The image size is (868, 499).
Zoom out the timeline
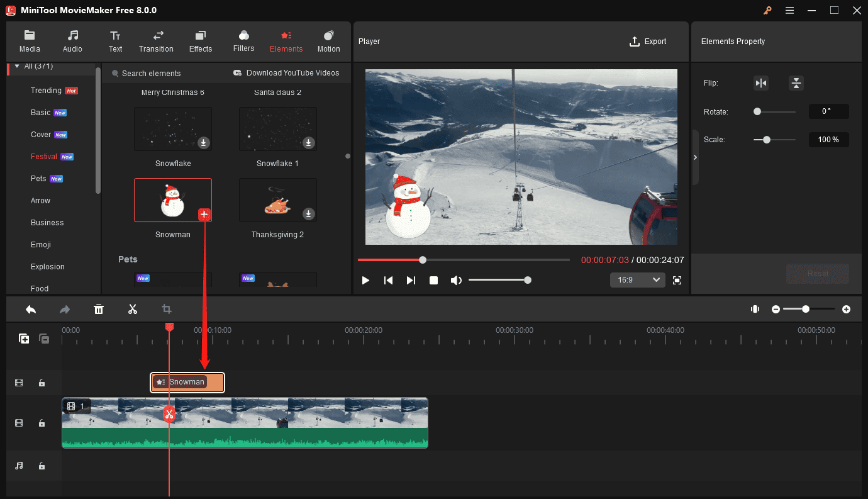[x=776, y=309]
